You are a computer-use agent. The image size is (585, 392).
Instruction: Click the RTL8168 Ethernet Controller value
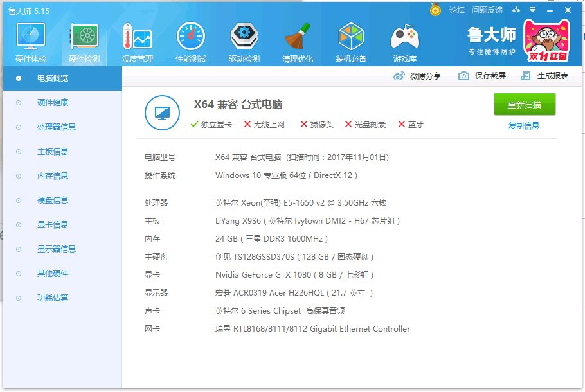[312, 329]
